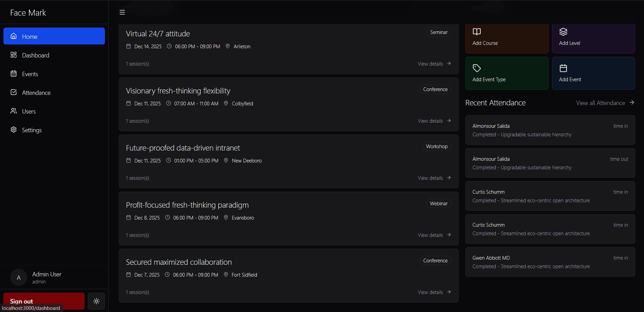Click the Add Course book icon
This screenshot has height=312, width=644.
476,31
